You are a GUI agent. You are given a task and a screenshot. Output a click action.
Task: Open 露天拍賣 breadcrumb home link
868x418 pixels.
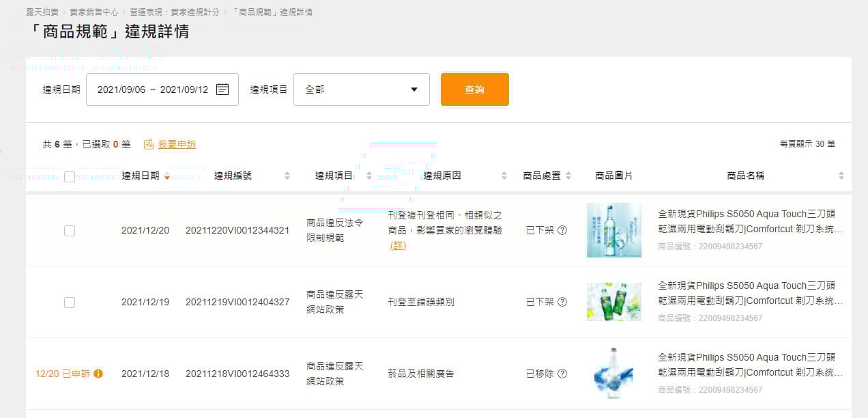coord(41,12)
